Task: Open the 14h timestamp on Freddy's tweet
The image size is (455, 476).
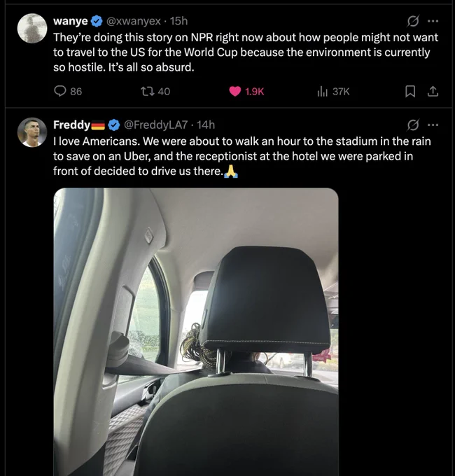Action: 206,125
